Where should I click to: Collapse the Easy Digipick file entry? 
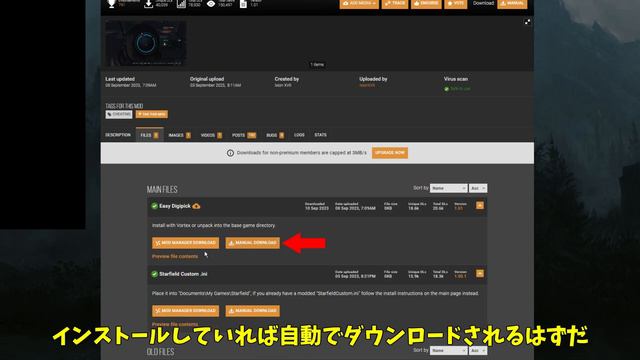(480, 205)
